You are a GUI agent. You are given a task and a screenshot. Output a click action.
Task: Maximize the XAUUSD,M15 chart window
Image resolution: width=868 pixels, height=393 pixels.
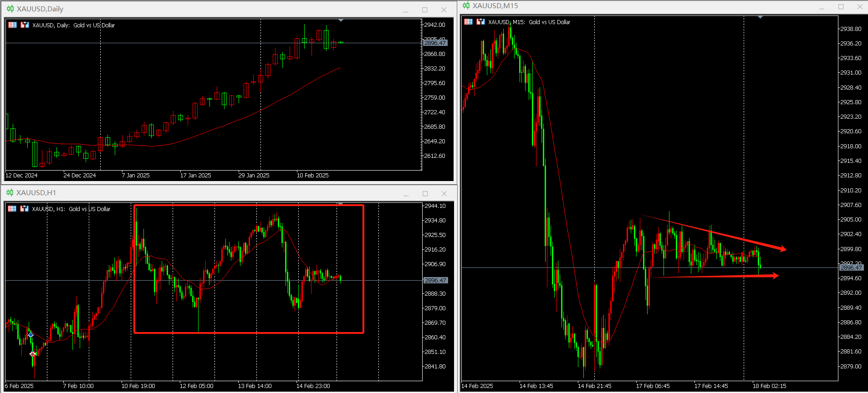pos(841,7)
